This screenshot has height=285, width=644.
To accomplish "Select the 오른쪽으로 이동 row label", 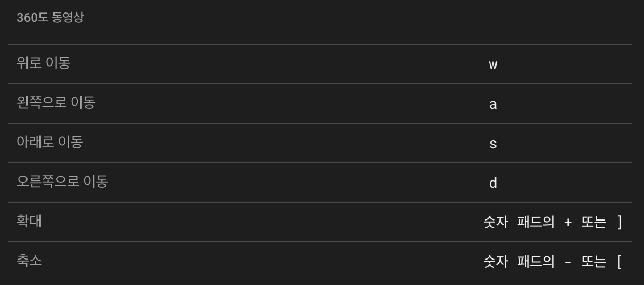I will point(62,182).
